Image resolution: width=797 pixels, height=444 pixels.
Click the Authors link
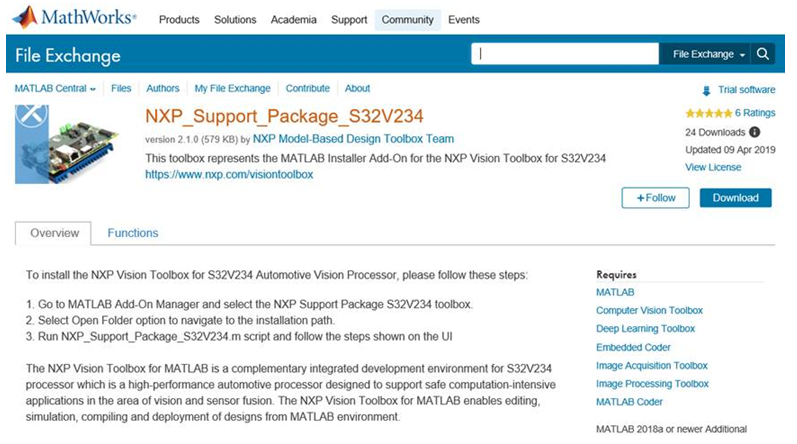pyautogui.click(x=163, y=88)
